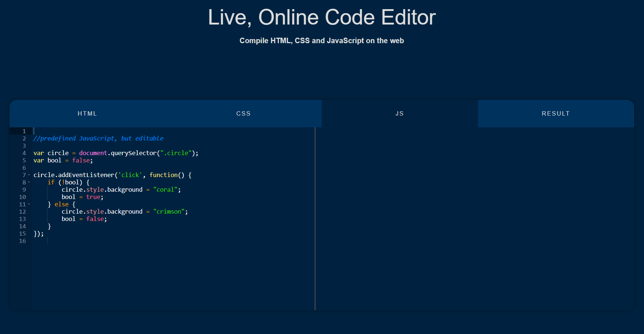Screen dimensions: 644x334
Task: Click line number 5 in the gutter
Action: pyautogui.click(x=23, y=160)
